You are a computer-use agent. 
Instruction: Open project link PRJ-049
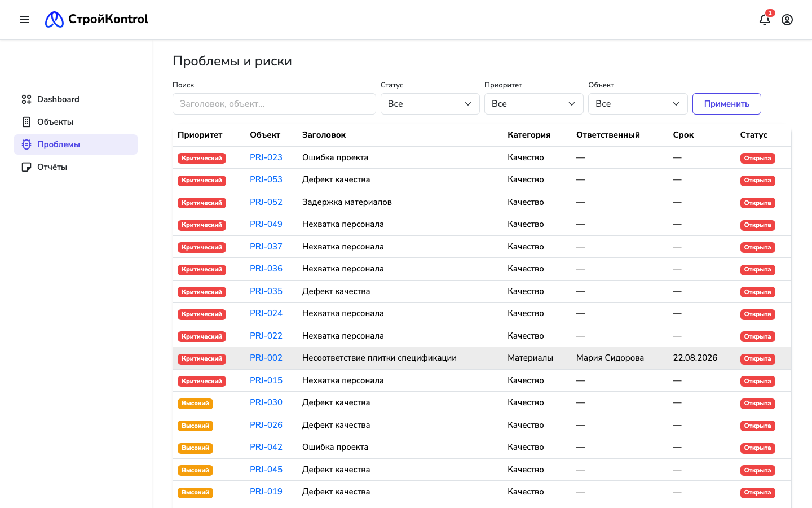tap(266, 224)
